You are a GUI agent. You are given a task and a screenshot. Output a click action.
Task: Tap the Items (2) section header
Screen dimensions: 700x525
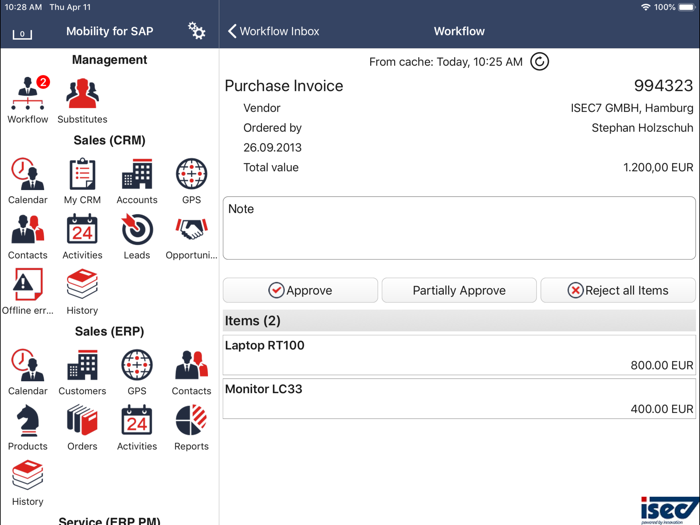click(x=459, y=321)
